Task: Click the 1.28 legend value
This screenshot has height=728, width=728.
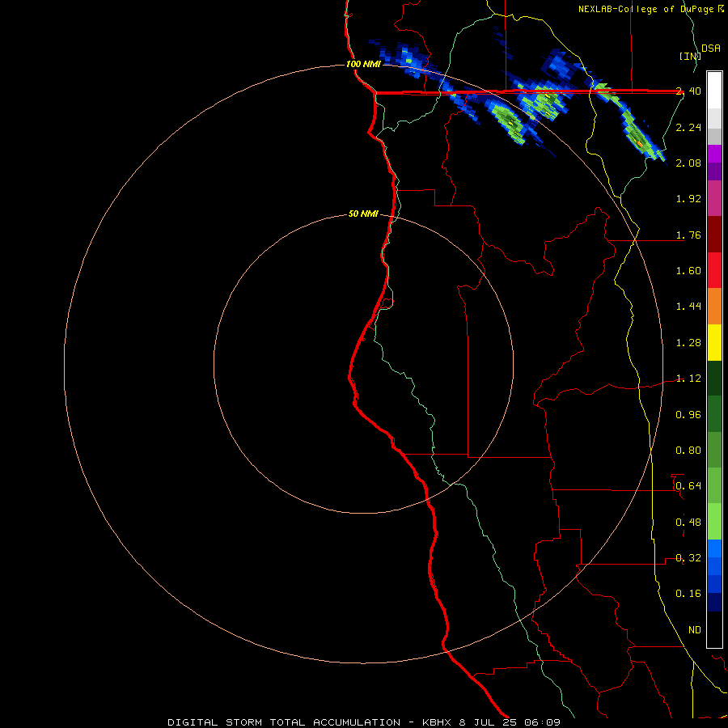Action: pyautogui.click(x=688, y=343)
